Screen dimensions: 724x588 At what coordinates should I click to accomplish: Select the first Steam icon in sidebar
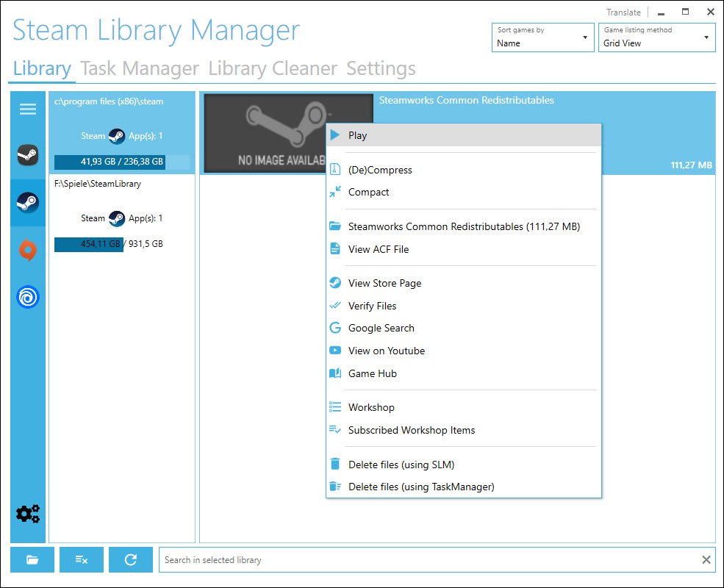click(x=28, y=155)
